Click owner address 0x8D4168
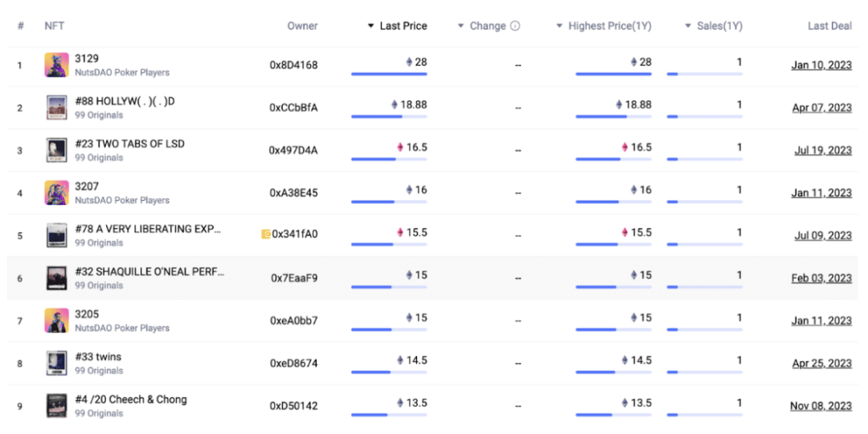868x434 pixels. coord(293,65)
